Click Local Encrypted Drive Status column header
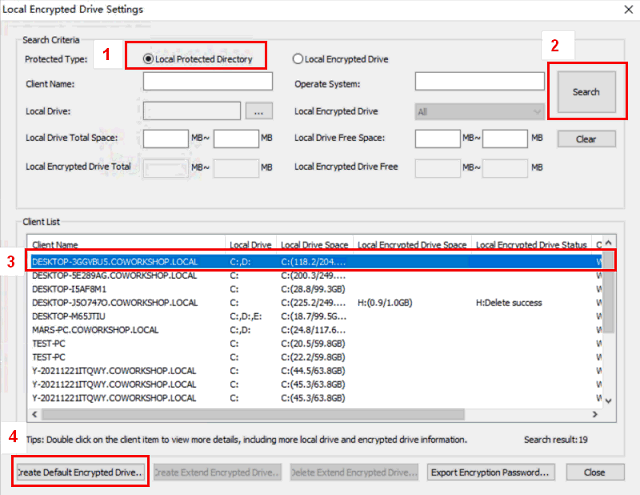 tap(530, 244)
